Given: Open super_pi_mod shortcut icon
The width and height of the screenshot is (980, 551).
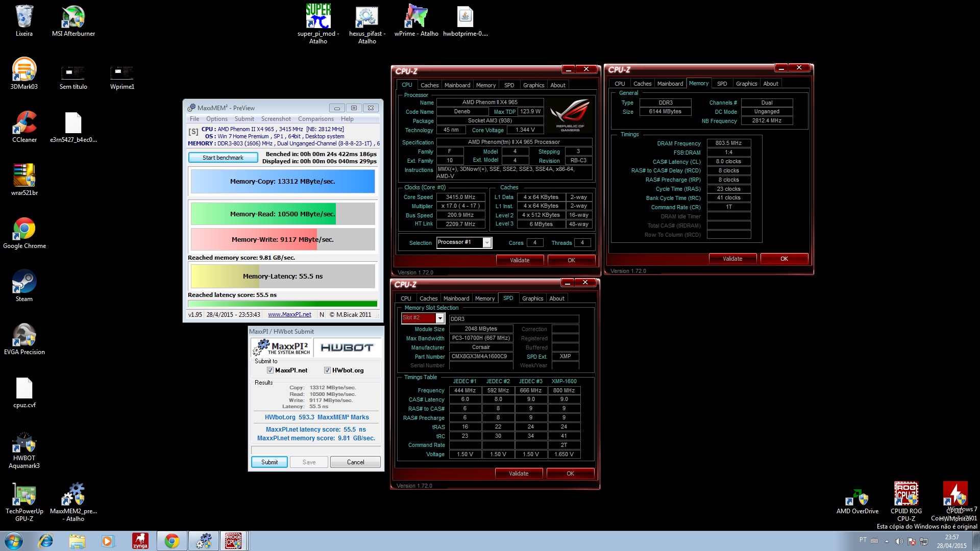Looking at the screenshot, I should coord(318,24).
